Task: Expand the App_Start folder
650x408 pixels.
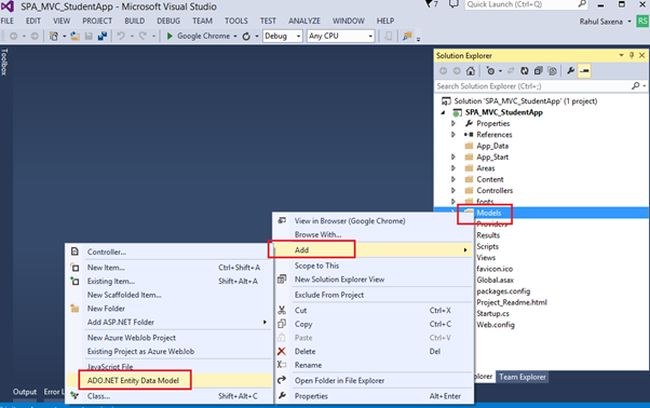Action: coord(453,157)
